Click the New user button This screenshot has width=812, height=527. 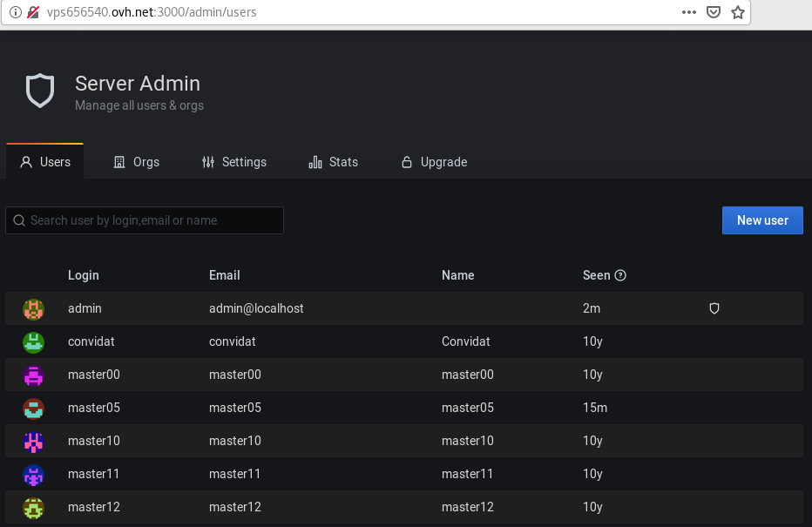(762, 220)
